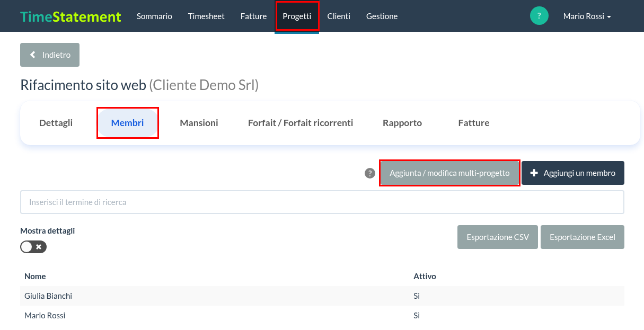This screenshot has width=644, height=330.
Task: Export members with Esportazione CSV
Action: point(498,237)
